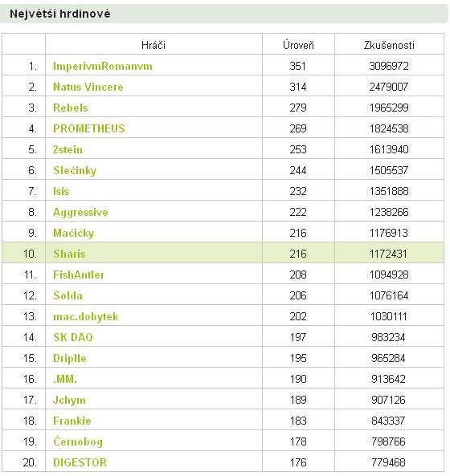The height and width of the screenshot is (476, 450).
Task: Visit the Frankie player page
Action: 72,421
